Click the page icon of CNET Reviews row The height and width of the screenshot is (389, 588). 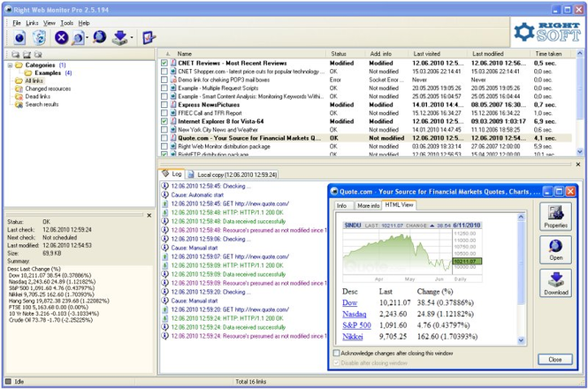click(173, 63)
